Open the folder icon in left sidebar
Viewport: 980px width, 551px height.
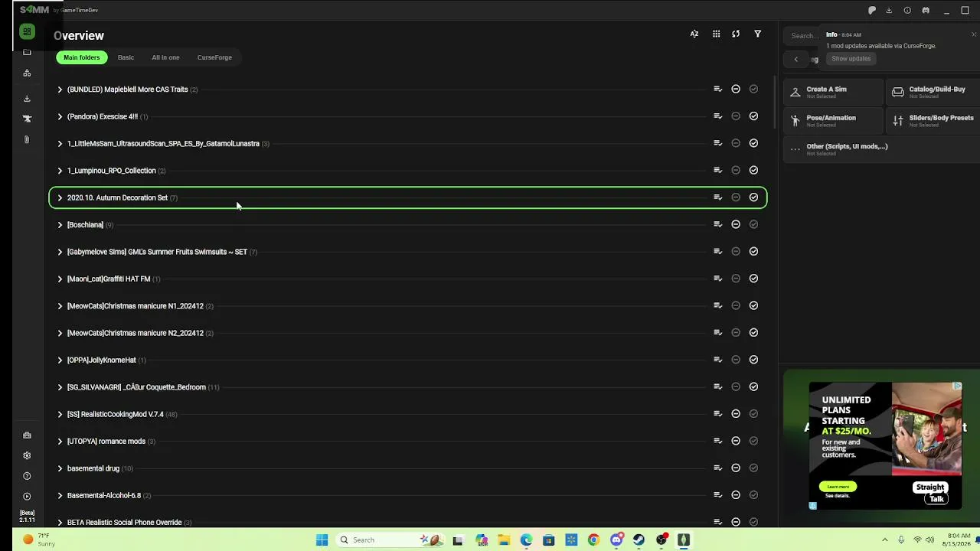tap(27, 52)
